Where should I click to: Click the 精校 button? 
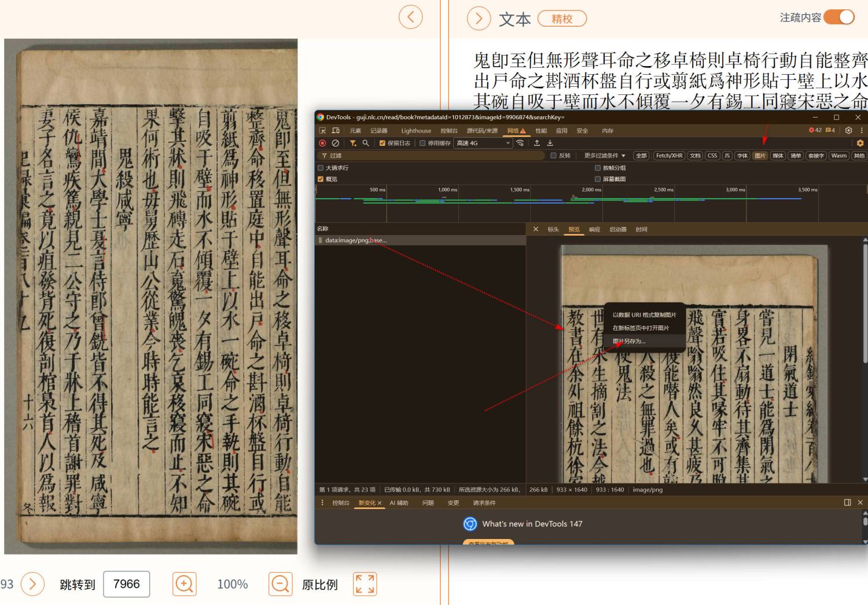pyautogui.click(x=562, y=19)
